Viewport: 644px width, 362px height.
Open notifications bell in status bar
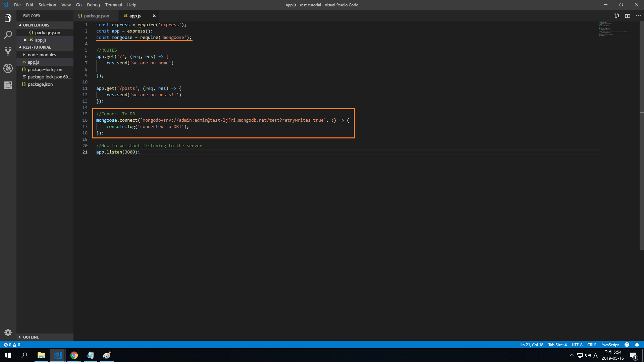click(637, 345)
